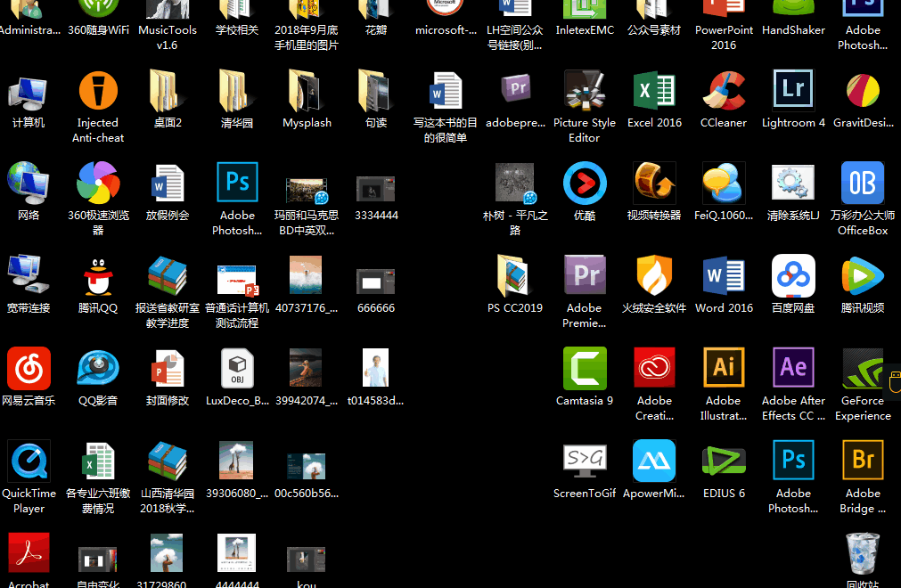Launch Picture Style Editor
The height and width of the screenshot is (588, 901).
(585, 91)
